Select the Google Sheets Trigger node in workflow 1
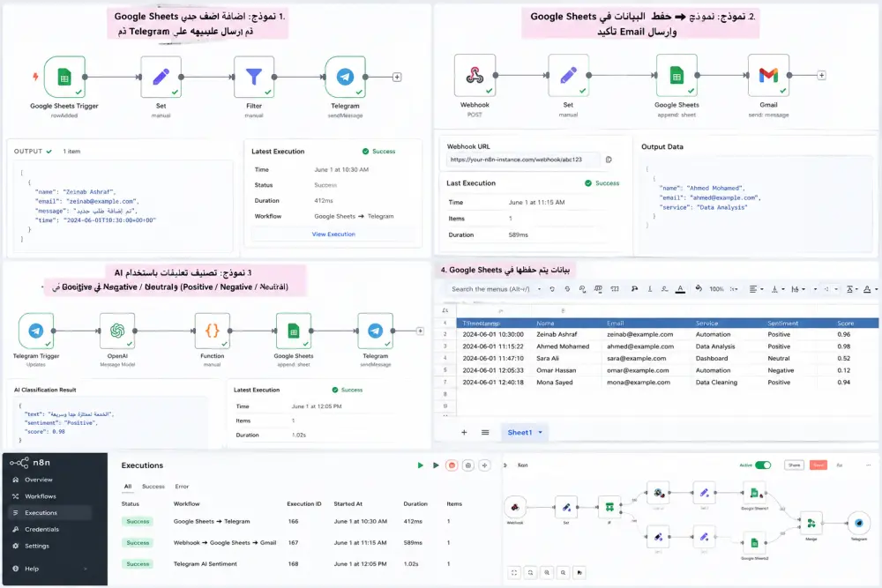 [x=64, y=77]
